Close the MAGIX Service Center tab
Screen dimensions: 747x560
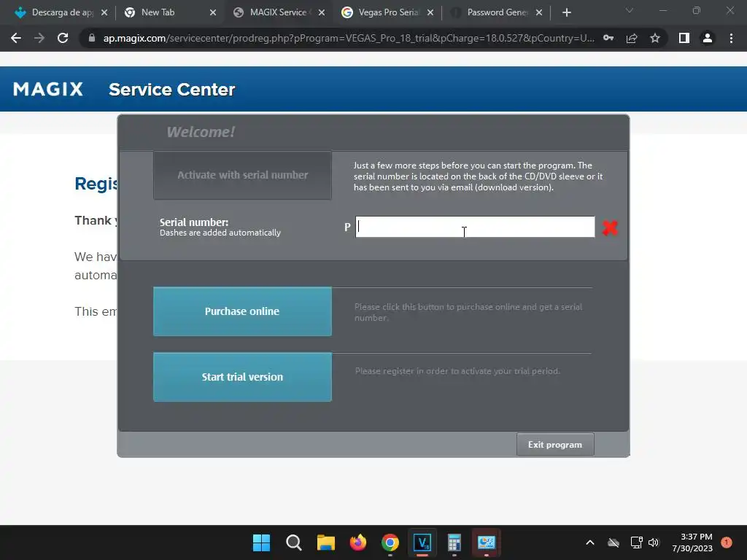coord(322,12)
